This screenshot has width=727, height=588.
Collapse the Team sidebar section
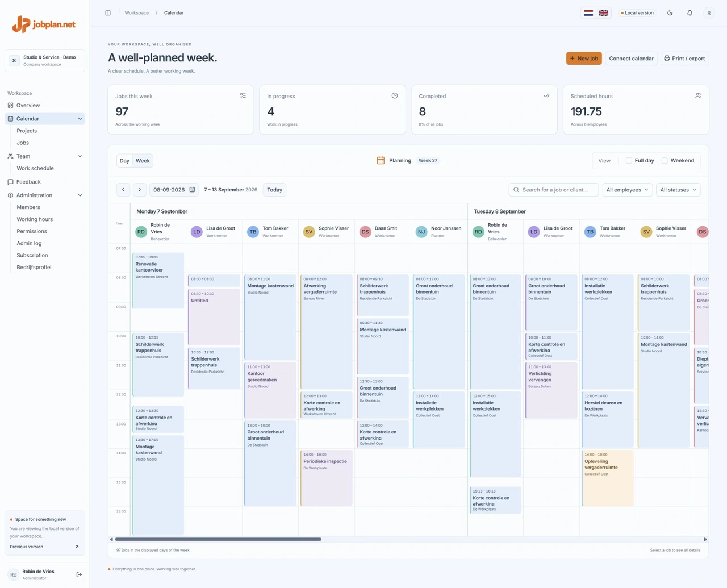pyautogui.click(x=80, y=156)
